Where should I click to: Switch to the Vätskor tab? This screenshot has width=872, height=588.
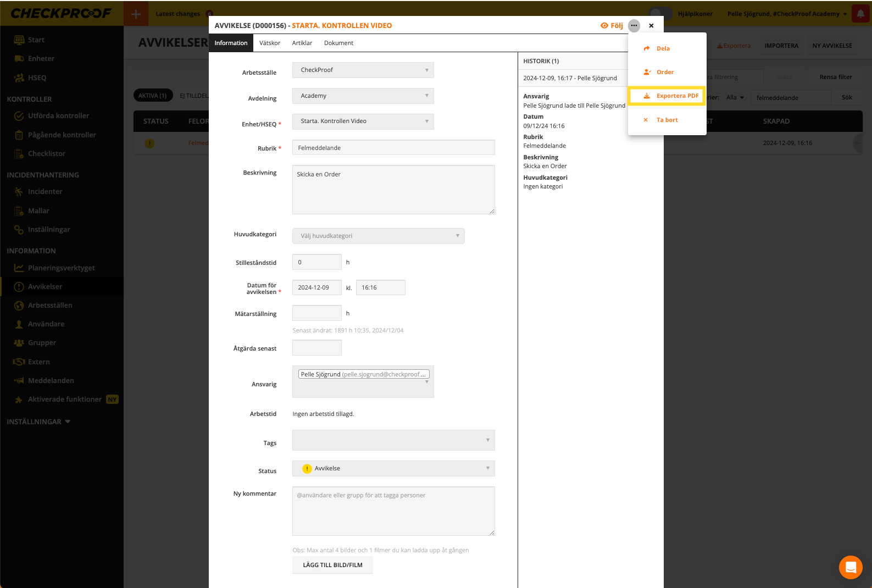click(x=269, y=43)
